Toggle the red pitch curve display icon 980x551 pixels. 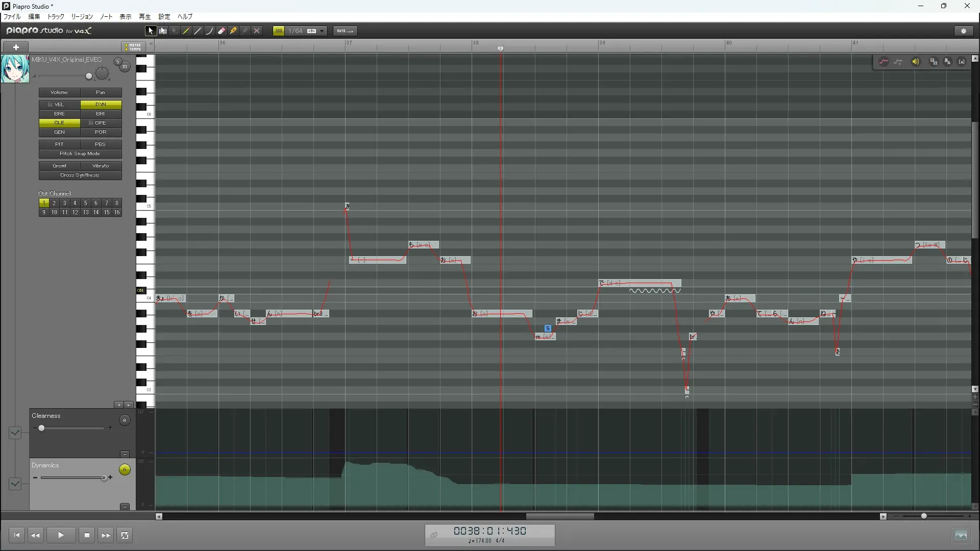click(x=884, y=62)
